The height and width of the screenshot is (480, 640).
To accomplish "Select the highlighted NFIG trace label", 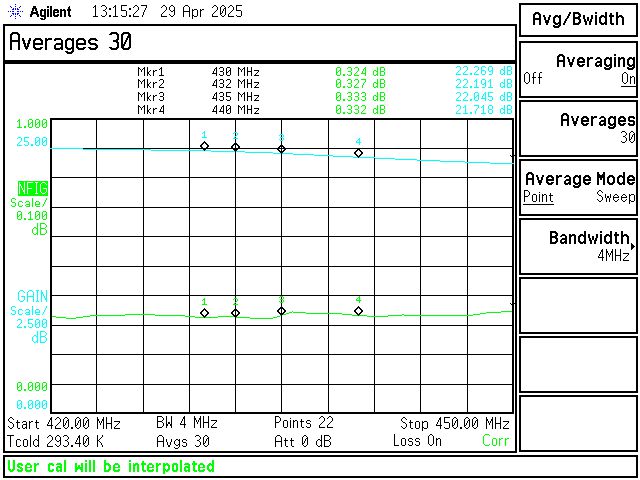I will click(33, 188).
